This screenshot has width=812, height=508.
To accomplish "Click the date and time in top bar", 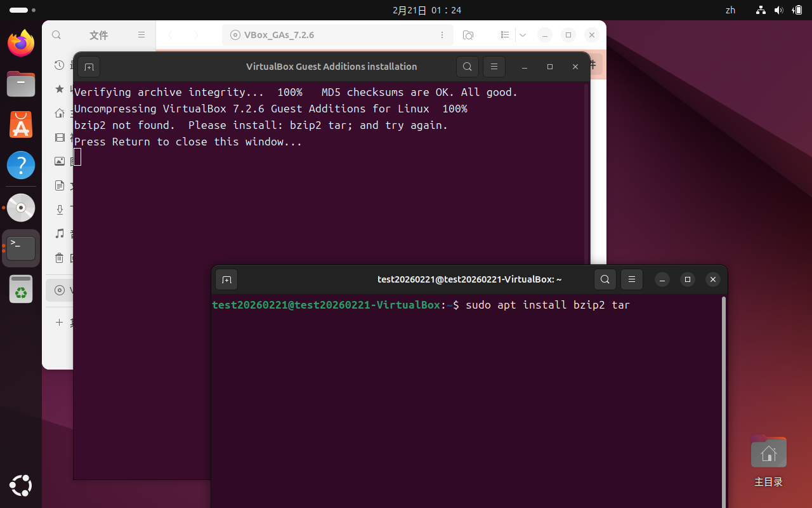I will pos(426,10).
